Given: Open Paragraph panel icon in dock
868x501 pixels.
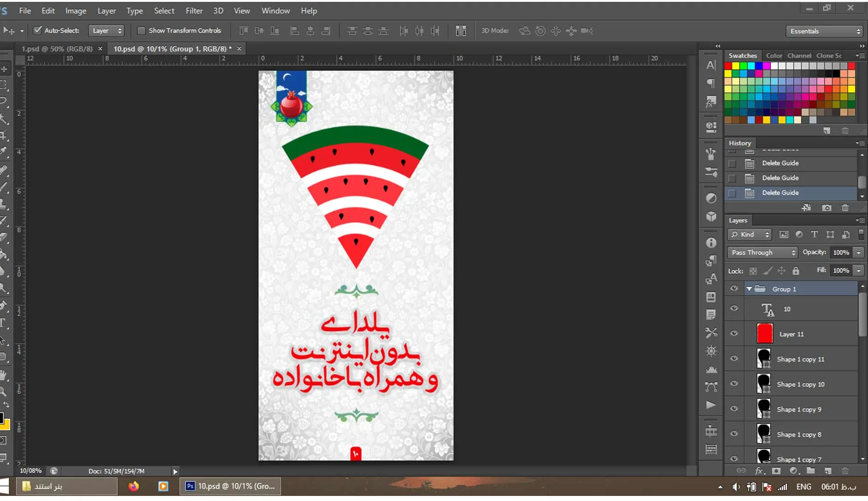Looking at the screenshot, I should pyautogui.click(x=711, y=83).
